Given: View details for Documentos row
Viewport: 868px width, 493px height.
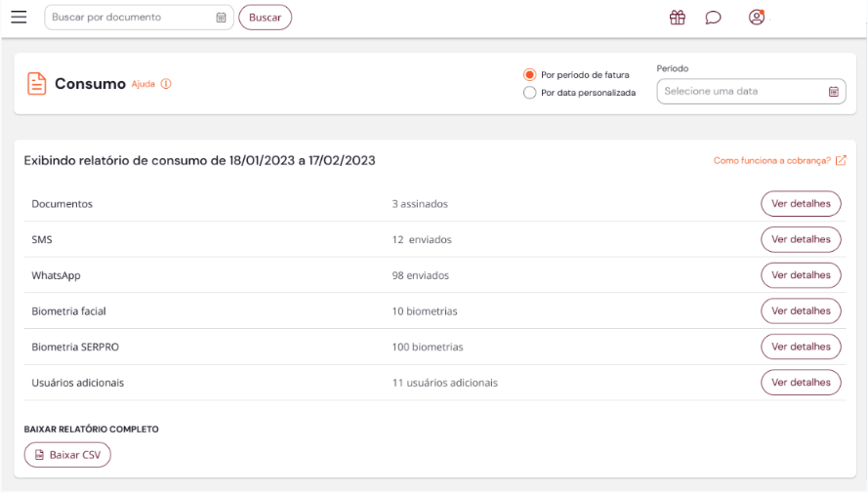Looking at the screenshot, I should (x=801, y=204).
